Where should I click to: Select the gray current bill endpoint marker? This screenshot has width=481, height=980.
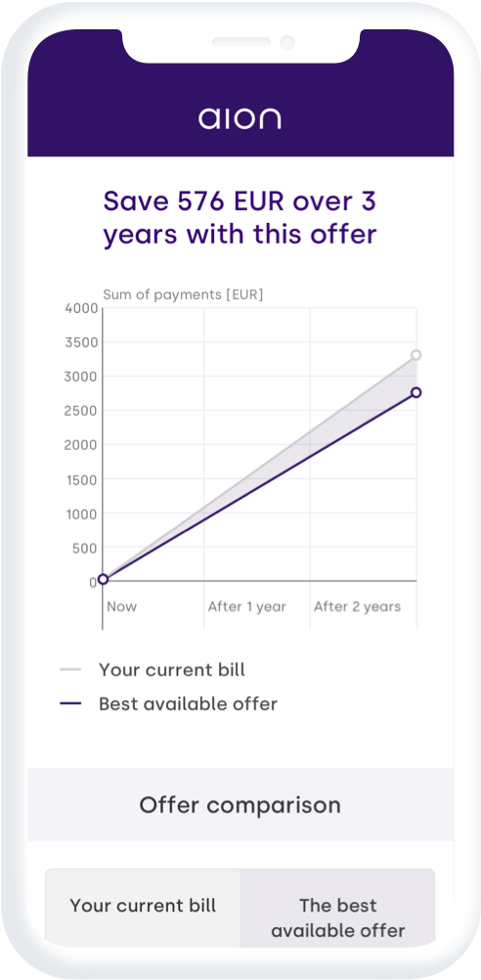pyautogui.click(x=415, y=355)
